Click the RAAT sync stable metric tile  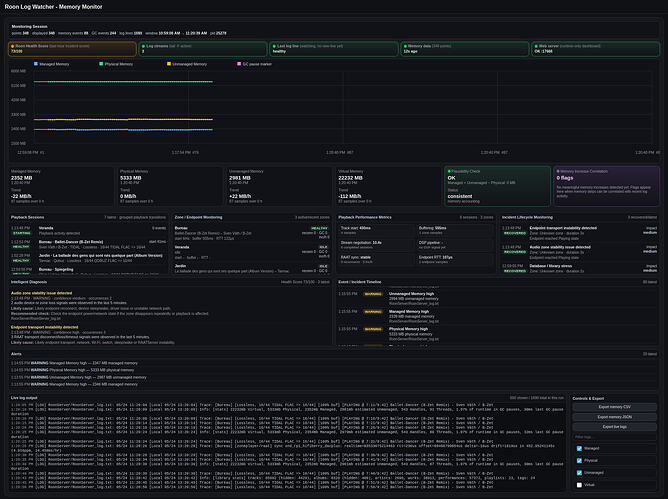coord(376,259)
